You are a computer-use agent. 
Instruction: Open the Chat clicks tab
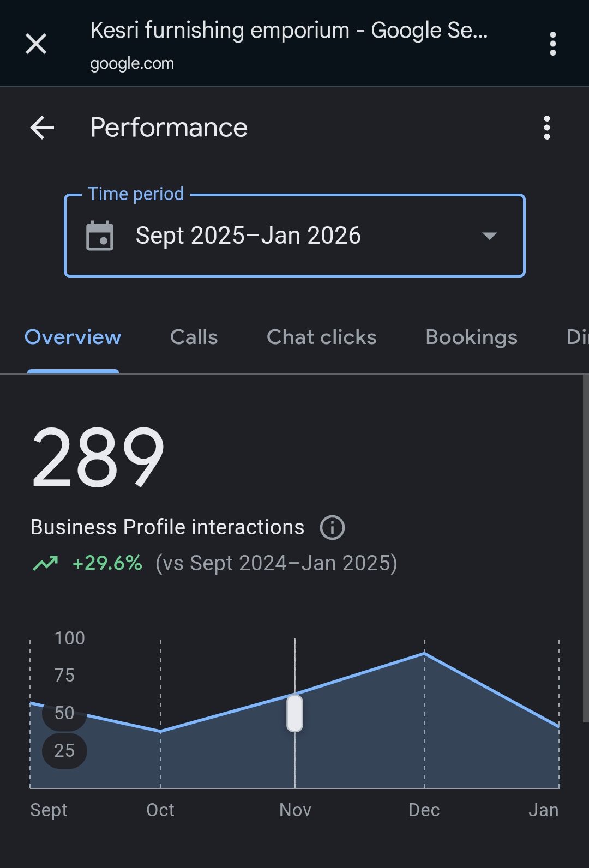click(x=321, y=337)
